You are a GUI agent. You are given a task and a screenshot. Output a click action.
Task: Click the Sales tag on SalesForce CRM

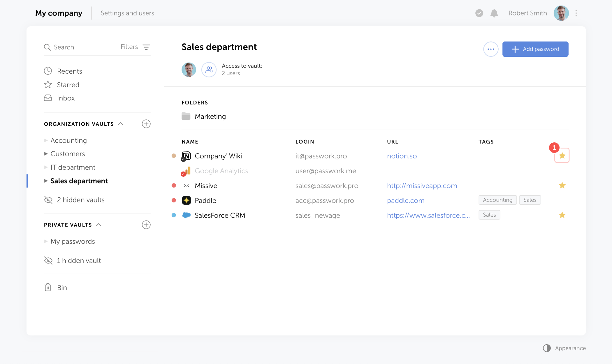[489, 215]
